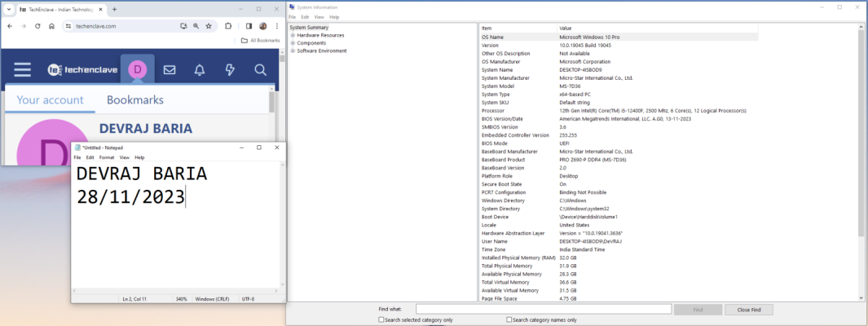Expand the Software Environment node
The image size is (868, 326).
(293, 51)
